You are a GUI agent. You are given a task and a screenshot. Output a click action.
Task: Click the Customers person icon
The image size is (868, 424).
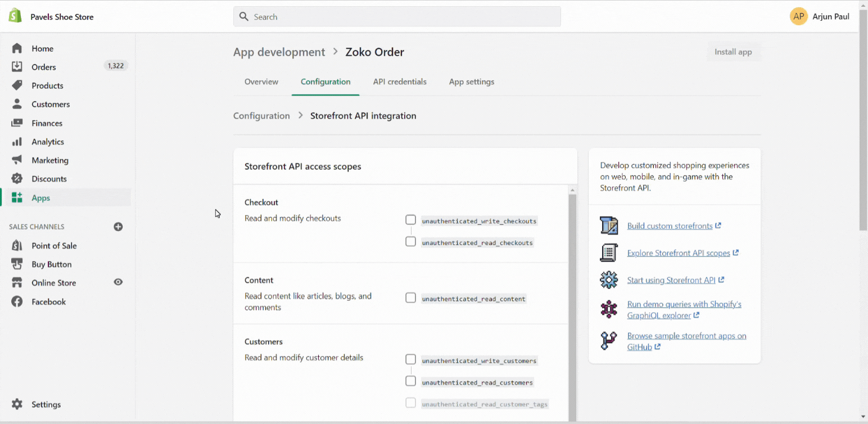point(17,104)
